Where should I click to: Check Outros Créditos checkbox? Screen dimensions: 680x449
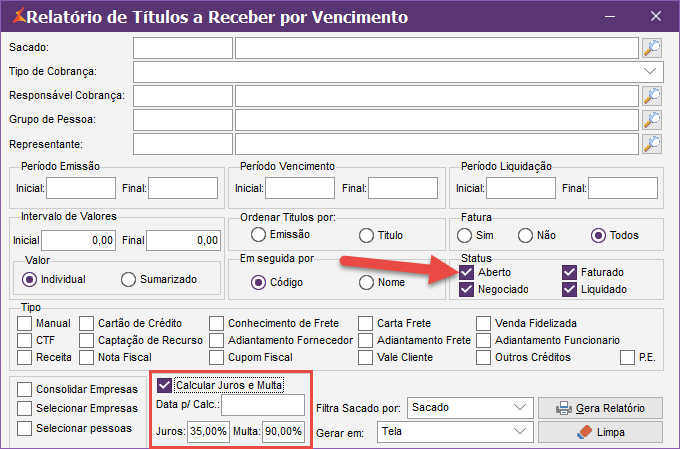pos(483,357)
